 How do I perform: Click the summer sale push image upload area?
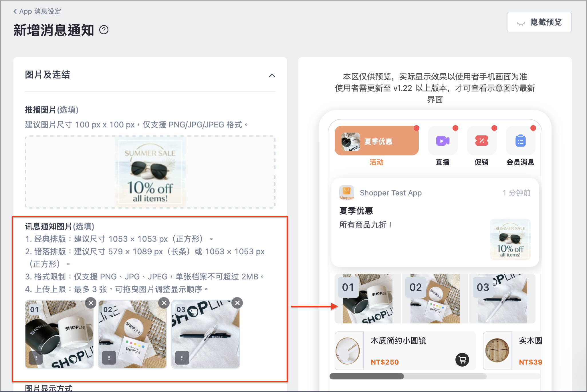150,172
